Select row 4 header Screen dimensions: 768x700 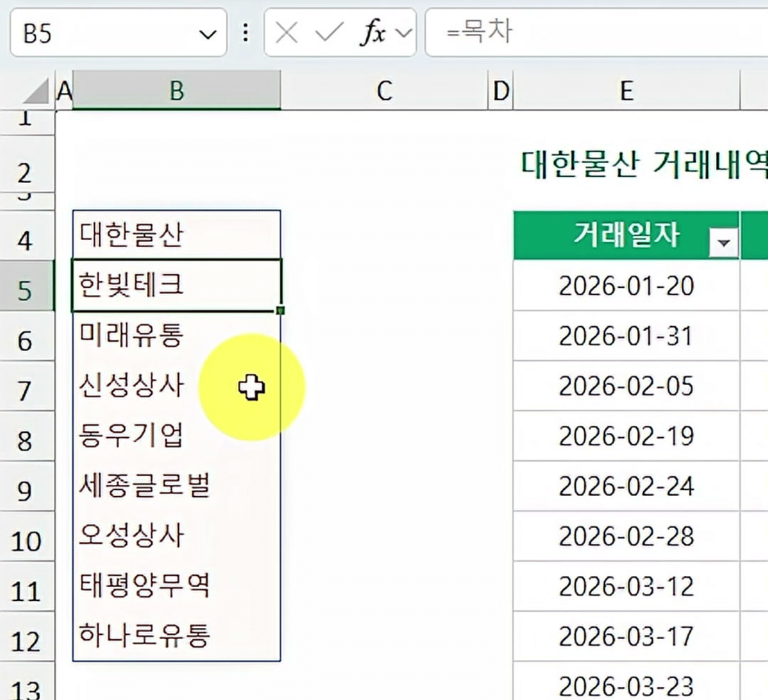(27, 235)
